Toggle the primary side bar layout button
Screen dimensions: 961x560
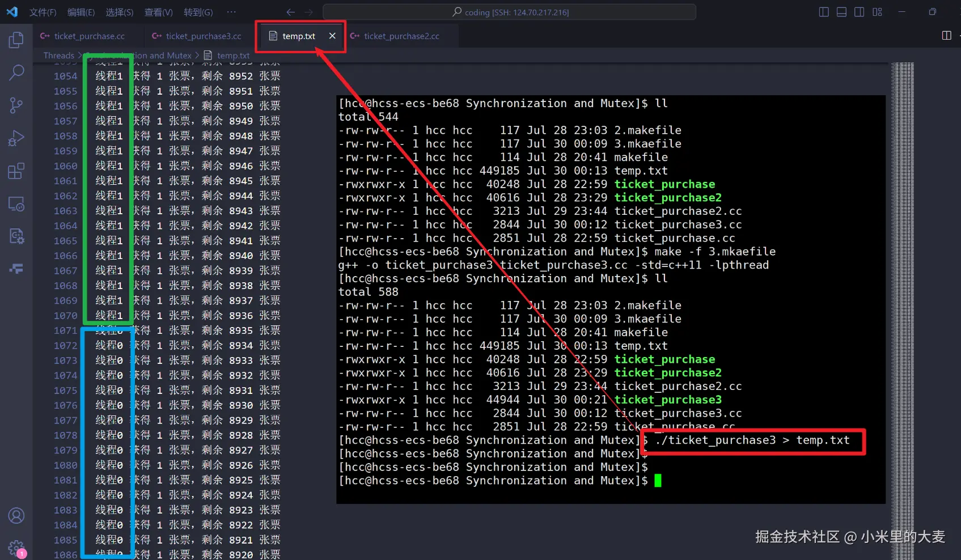tap(824, 12)
